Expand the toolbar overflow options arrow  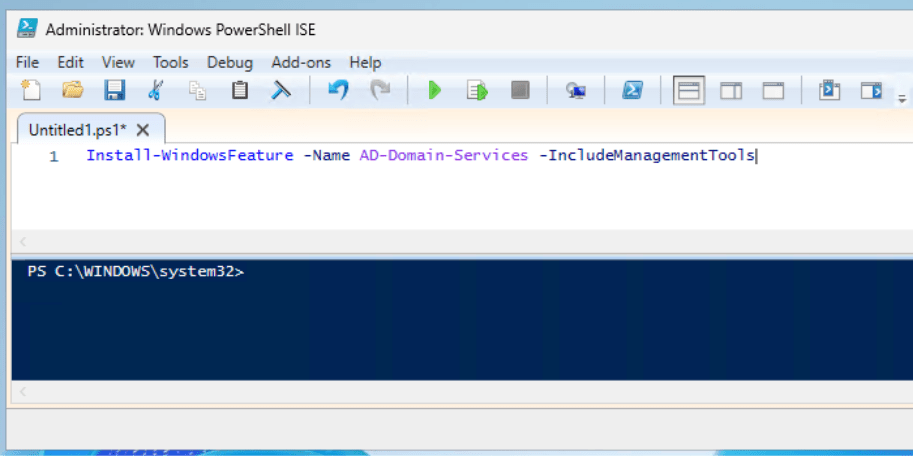tap(901, 98)
